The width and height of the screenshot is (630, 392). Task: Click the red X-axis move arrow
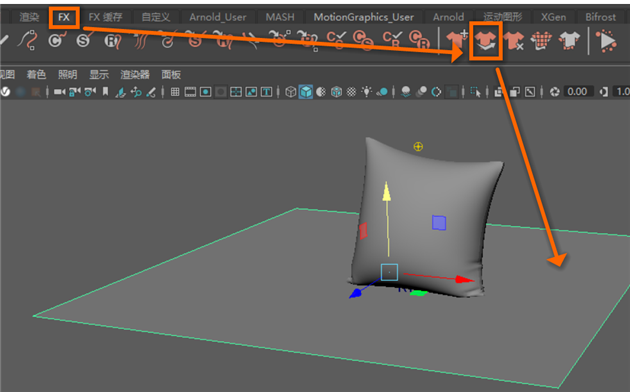point(465,279)
